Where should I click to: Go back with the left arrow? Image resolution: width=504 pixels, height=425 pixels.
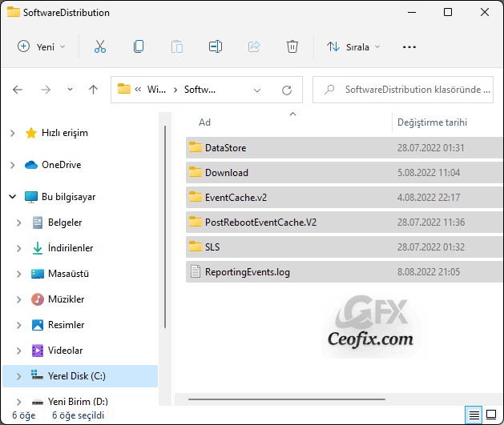(18, 90)
